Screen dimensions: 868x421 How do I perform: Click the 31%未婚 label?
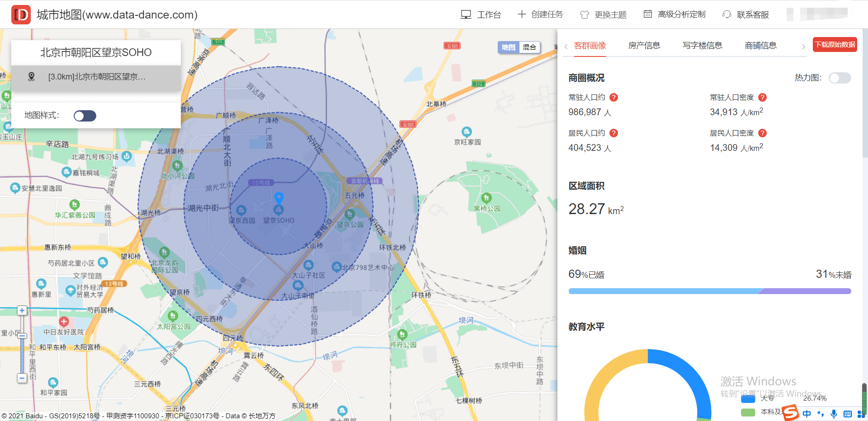834,274
